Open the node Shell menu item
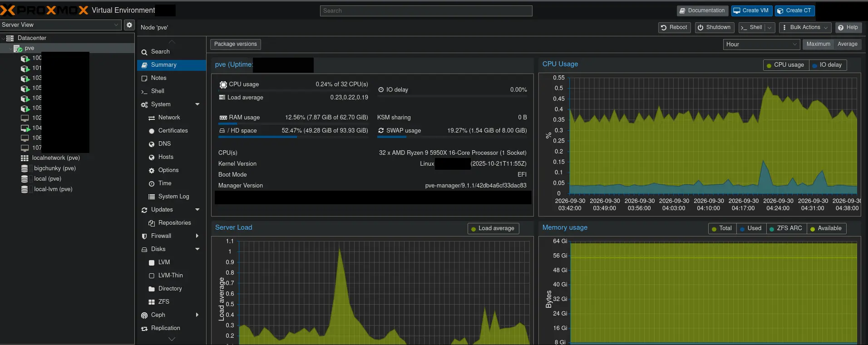This screenshot has width=868, height=345. tap(171, 91)
